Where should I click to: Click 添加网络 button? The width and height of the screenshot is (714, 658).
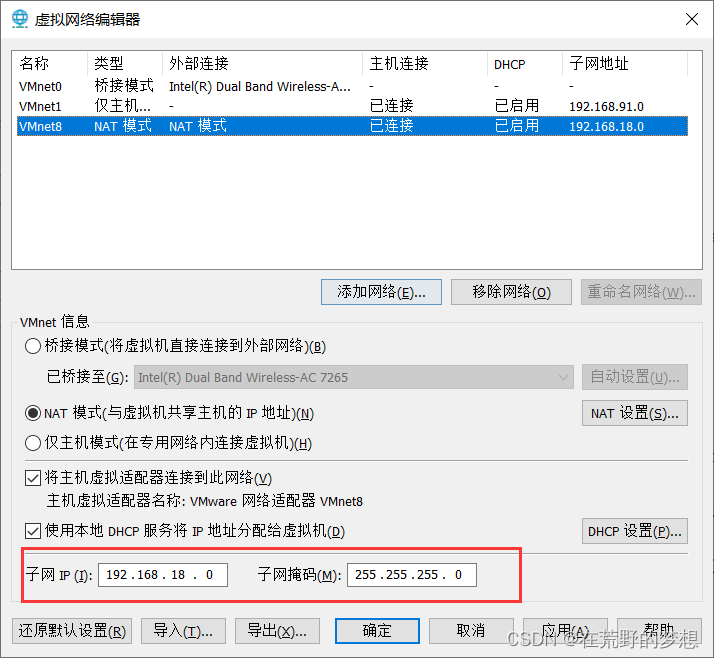click(381, 292)
